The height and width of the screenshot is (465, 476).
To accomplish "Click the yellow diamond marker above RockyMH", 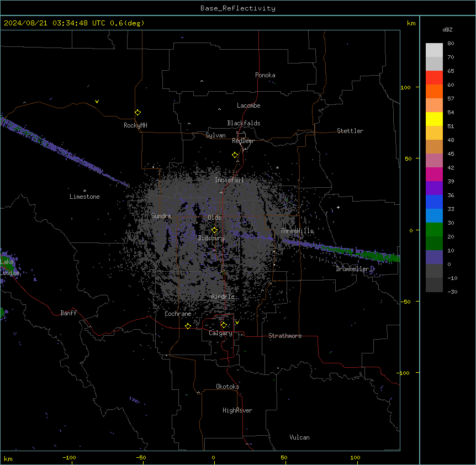I will pyautogui.click(x=137, y=113).
